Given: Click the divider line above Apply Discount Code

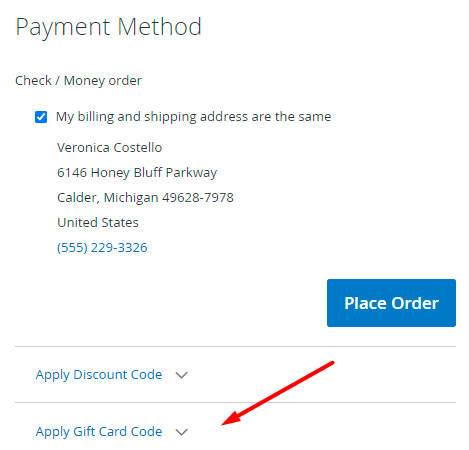Looking at the screenshot, I should coord(235,346).
